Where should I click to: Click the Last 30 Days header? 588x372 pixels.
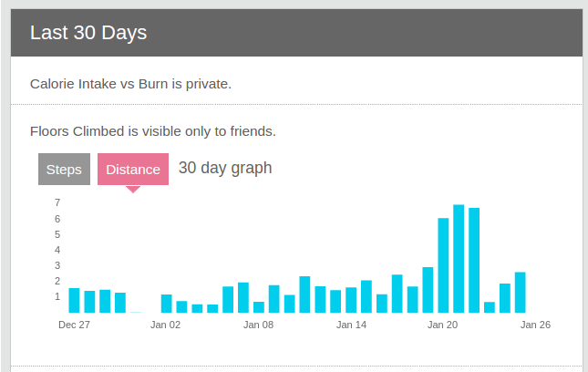tap(88, 33)
